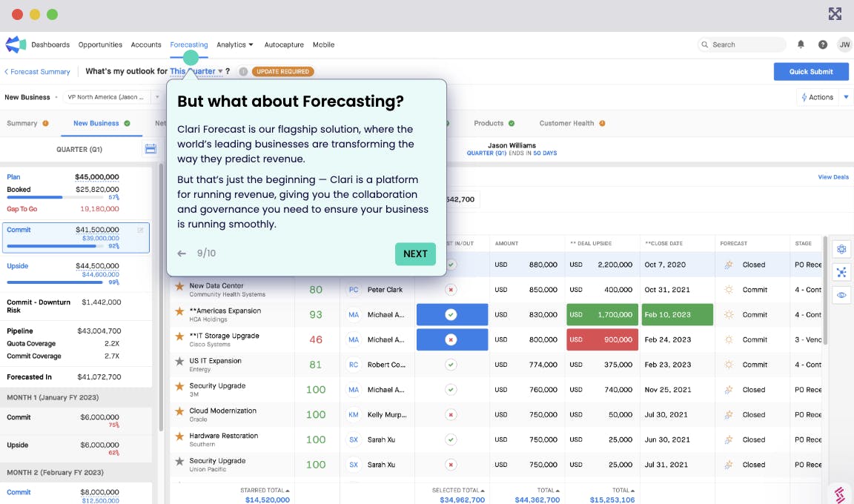854x504 pixels.
Task: Select the Products tab
Action: point(494,124)
